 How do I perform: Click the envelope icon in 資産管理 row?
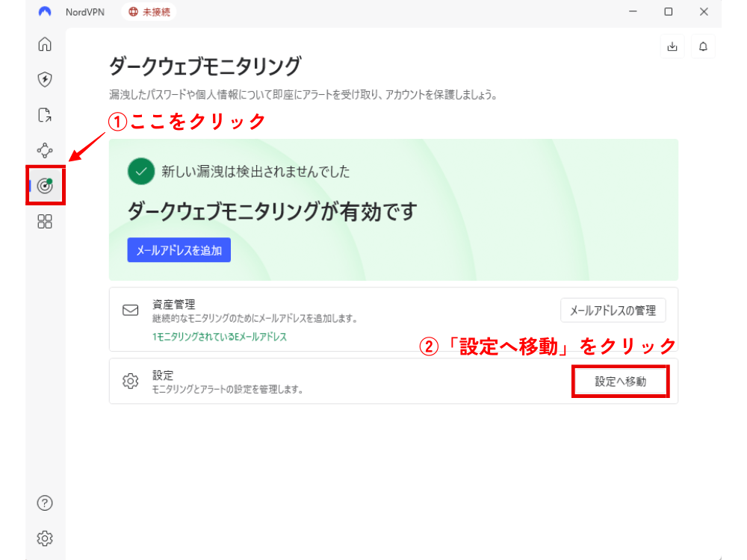(x=131, y=310)
